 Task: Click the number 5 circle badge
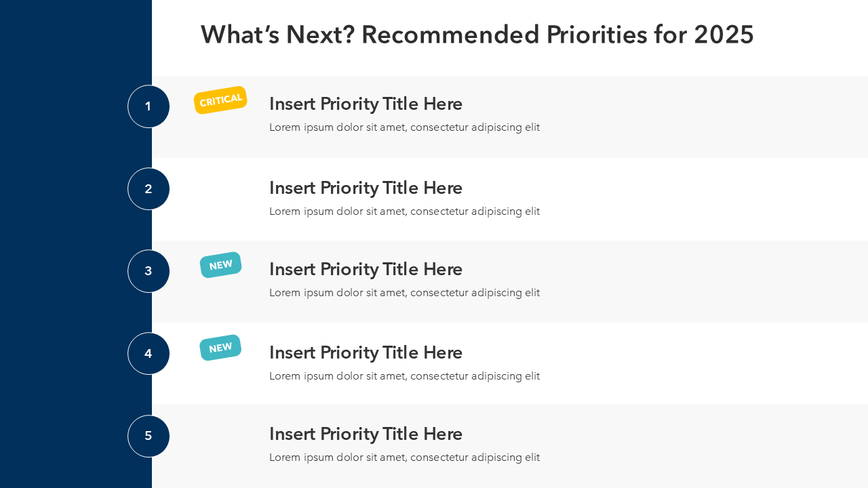[149, 436]
